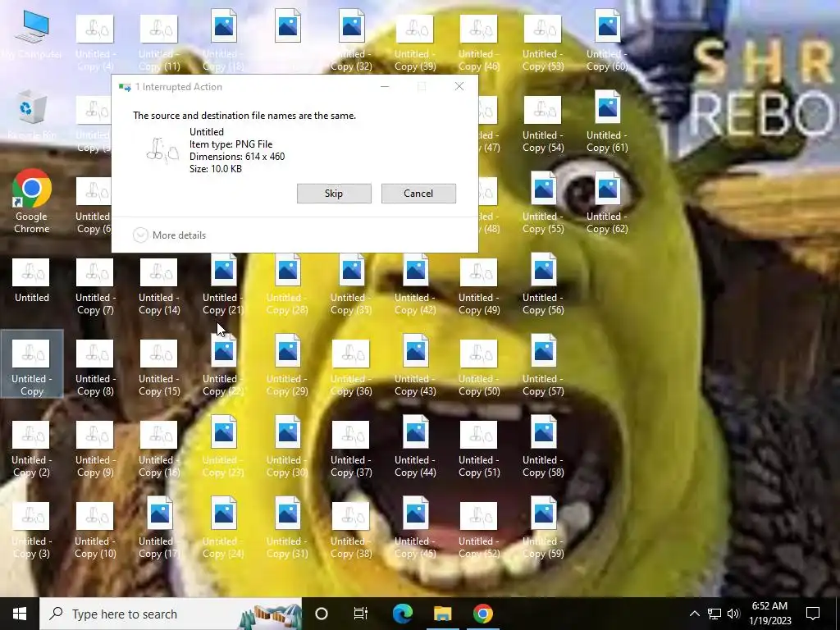Select Untitled - Copy (14) file
Image resolution: width=840 pixels, height=630 pixels.
(159, 288)
